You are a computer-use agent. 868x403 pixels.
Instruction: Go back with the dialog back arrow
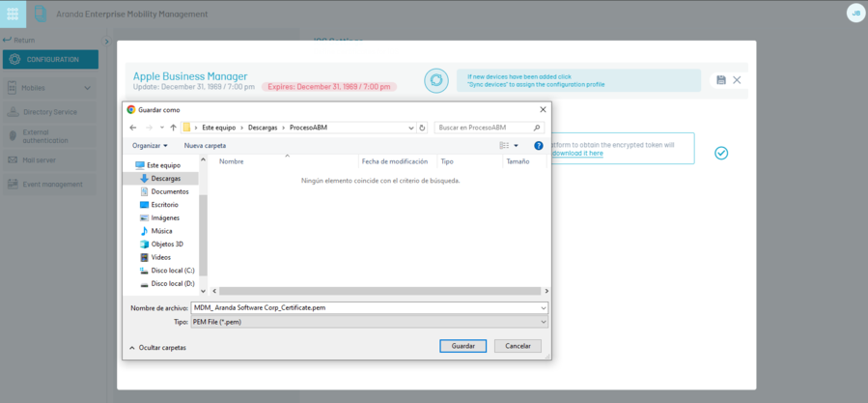pyautogui.click(x=133, y=128)
